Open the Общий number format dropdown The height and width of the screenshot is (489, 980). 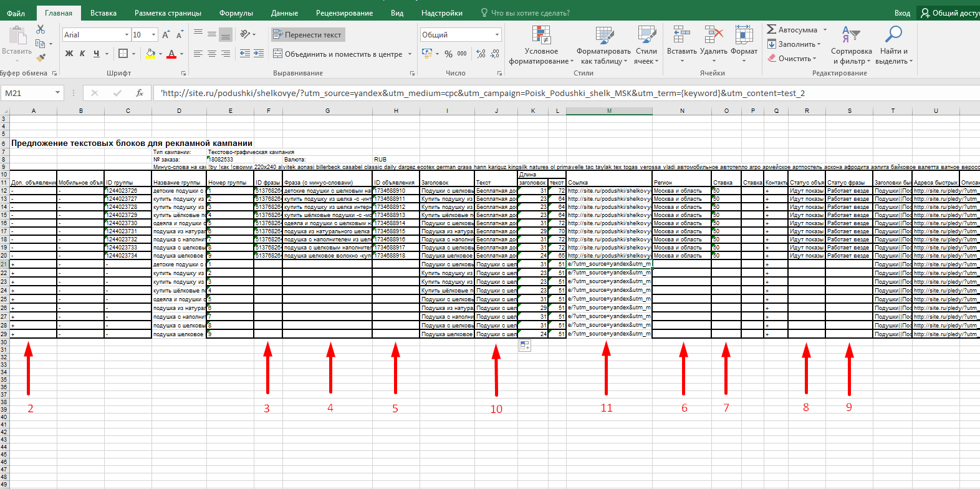(497, 35)
